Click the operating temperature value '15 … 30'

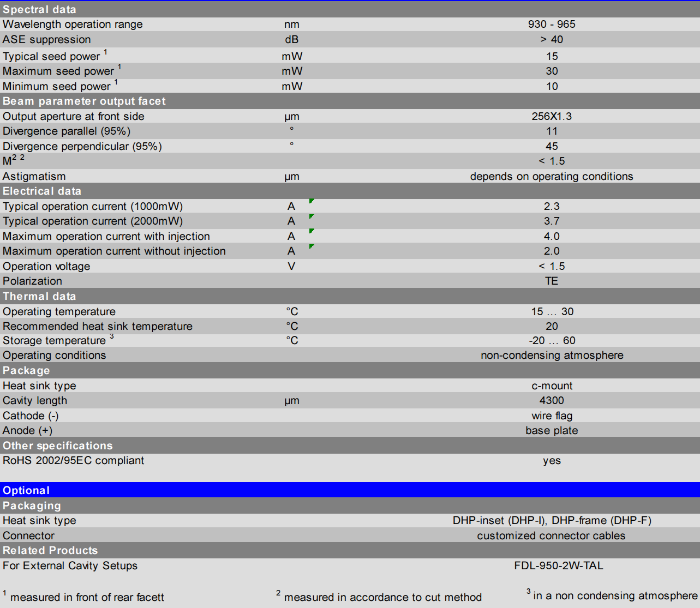click(552, 312)
